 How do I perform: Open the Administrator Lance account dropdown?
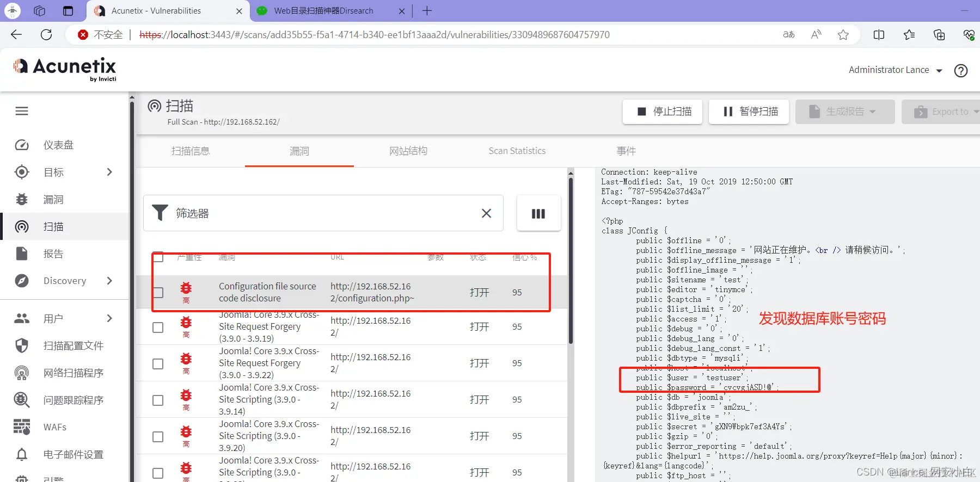pyautogui.click(x=895, y=70)
